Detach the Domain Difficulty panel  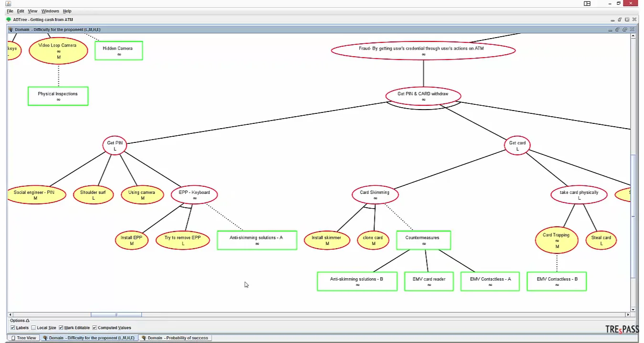click(617, 30)
